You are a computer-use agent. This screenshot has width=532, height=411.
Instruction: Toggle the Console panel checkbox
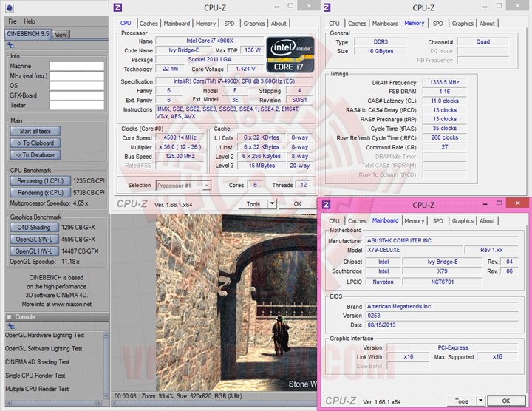10,317
